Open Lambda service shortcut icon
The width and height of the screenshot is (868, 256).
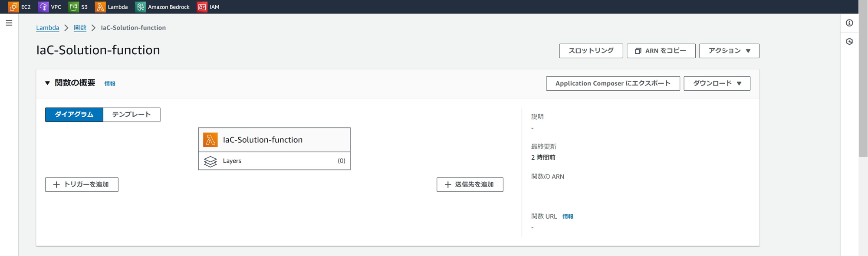click(100, 7)
